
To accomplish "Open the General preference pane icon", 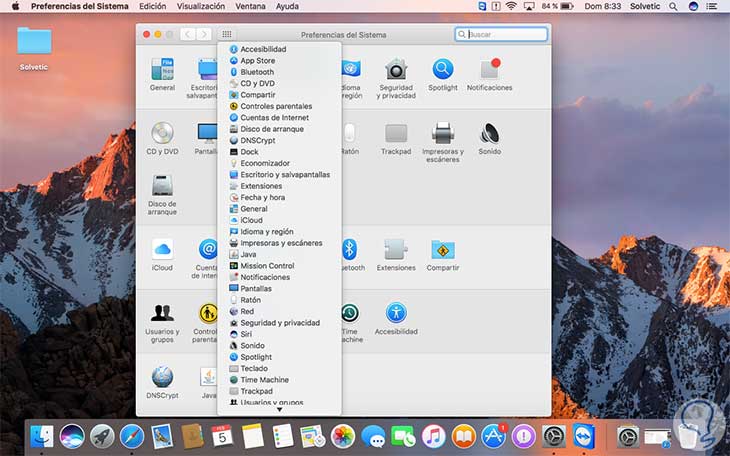I will (162, 69).
